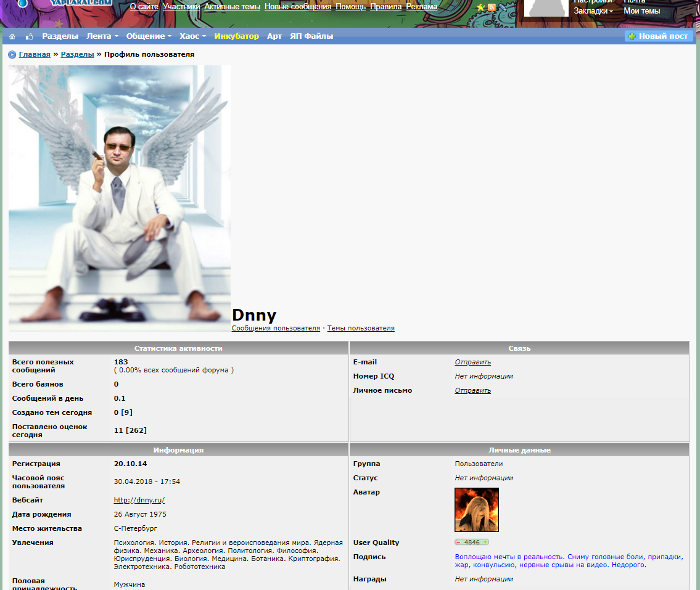Screen dimensions: 700x590
Task: Go to the Инкубатор section
Action: pos(237,36)
